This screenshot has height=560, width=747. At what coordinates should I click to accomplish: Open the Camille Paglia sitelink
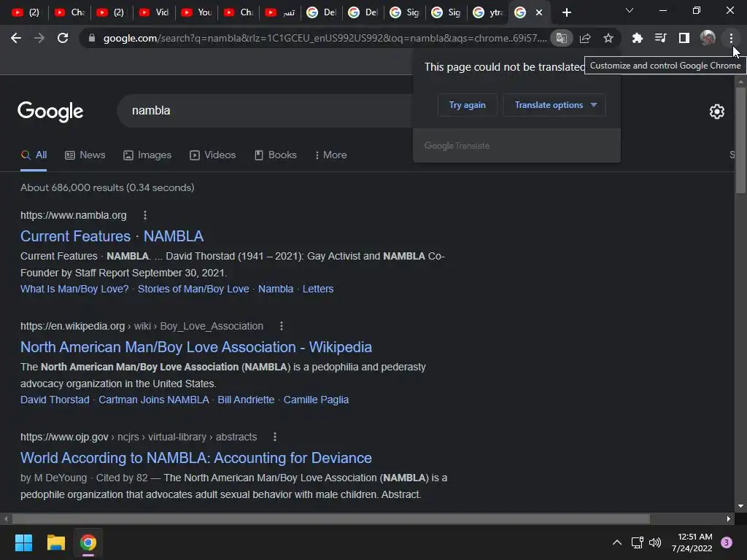(316, 400)
